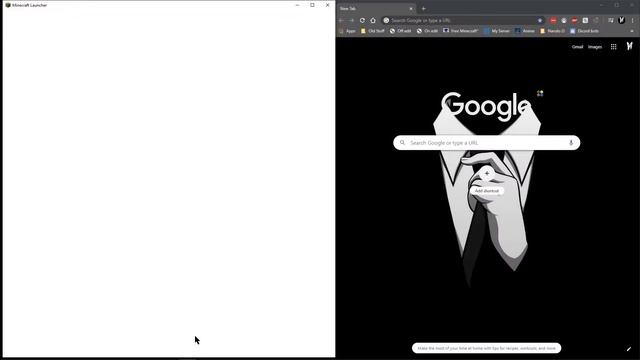Click the doodle share icon near logo

point(540,93)
